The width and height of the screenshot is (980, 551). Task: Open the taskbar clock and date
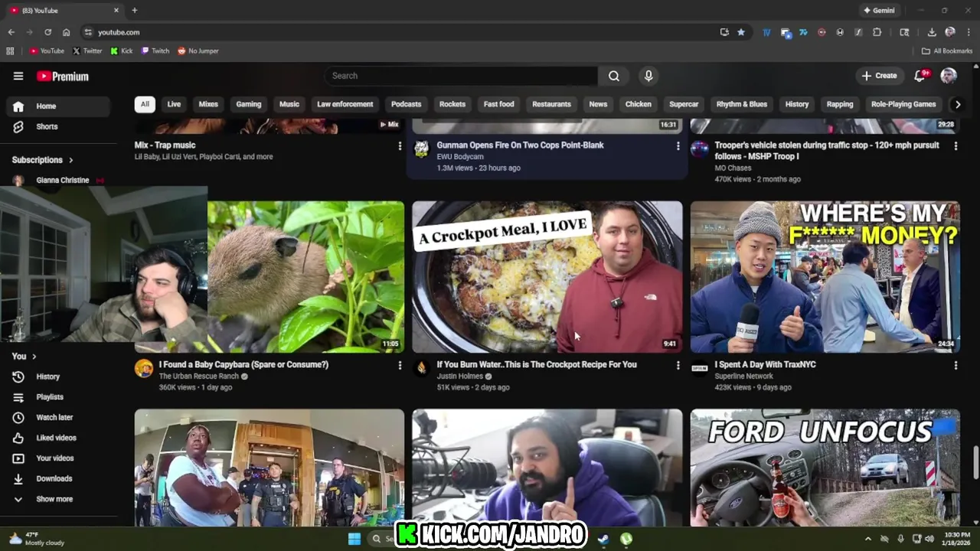coord(955,539)
